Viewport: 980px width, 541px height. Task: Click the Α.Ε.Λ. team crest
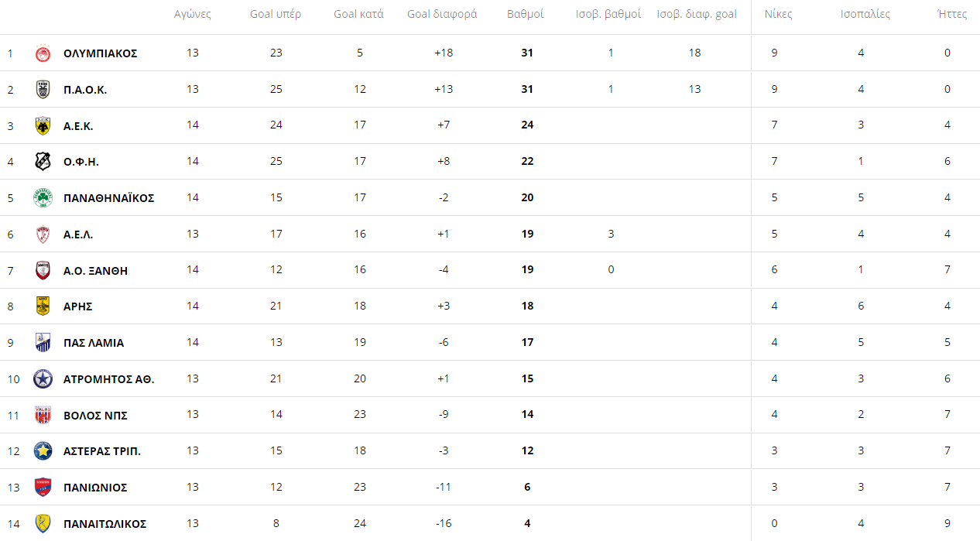pyautogui.click(x=43, y=235)
